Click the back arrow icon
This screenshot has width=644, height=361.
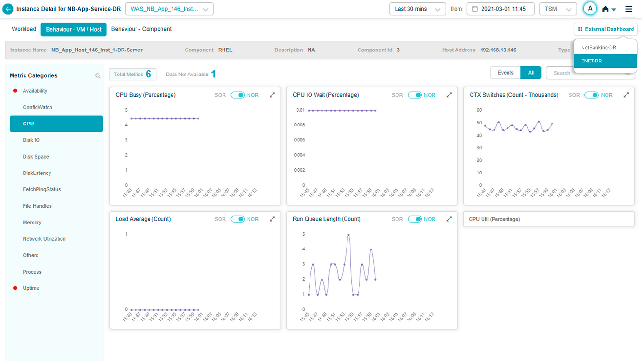[8, 9]
